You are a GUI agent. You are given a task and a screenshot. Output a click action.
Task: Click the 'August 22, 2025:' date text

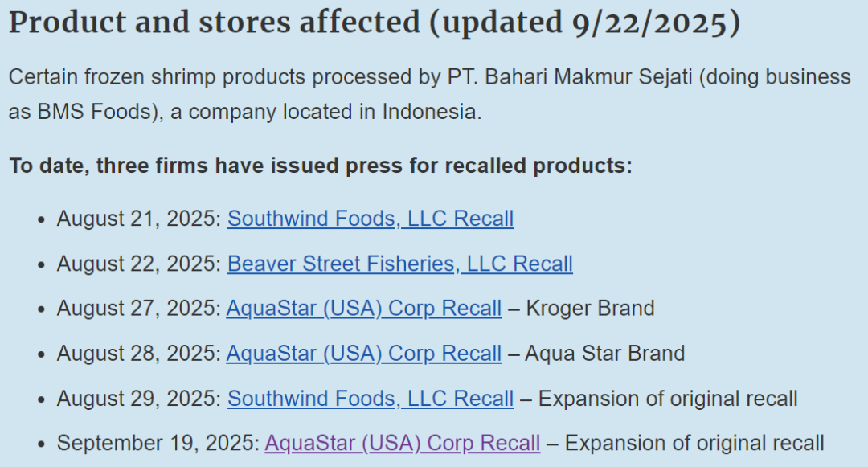coord(139,264)
